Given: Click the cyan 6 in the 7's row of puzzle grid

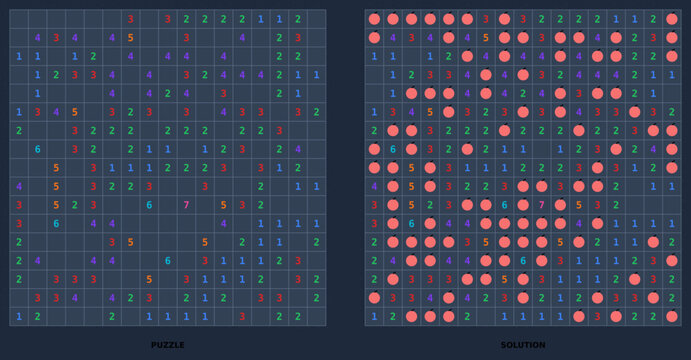Looking at the screenshot, I should [149, 205].
